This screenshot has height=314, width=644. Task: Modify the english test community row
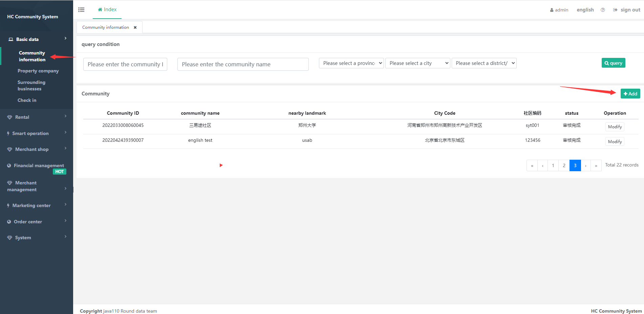pyautogui.click(x=615, y=141)
